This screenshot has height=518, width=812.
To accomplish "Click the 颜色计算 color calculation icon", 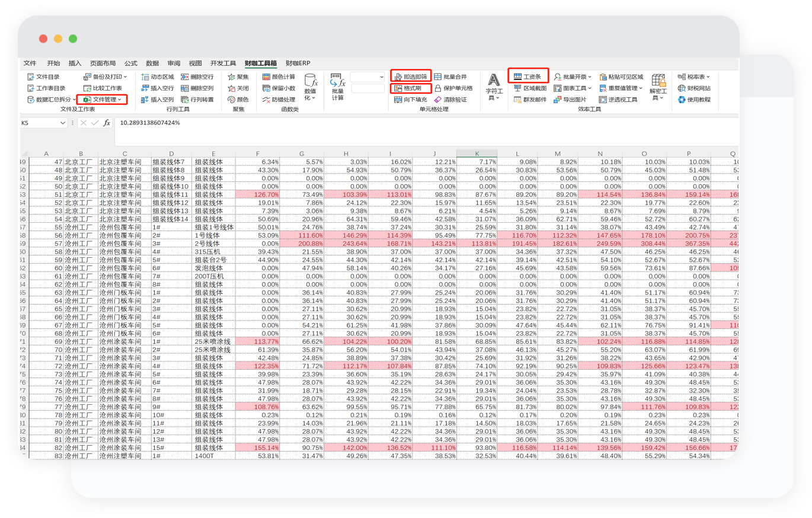I will pos(267,77).
